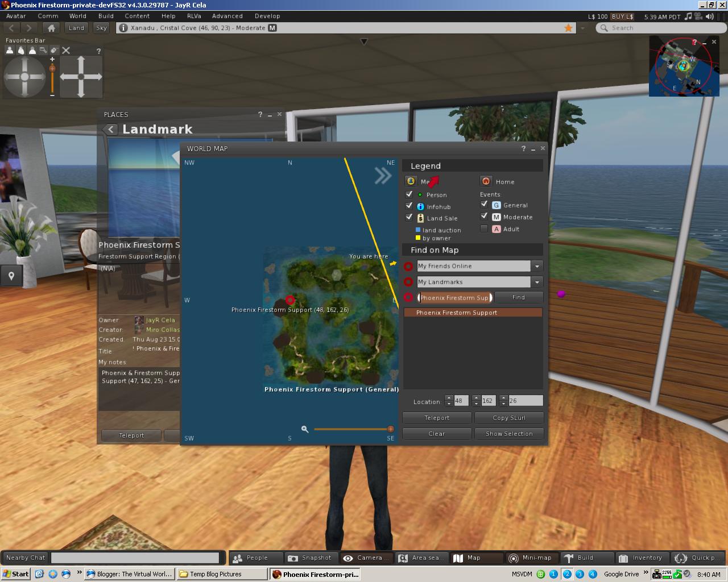This screenshot has height=582, width=728.
Task: Toggle the Moderate events checkbox
Action: pyautogui.click(x=484, y=216)
